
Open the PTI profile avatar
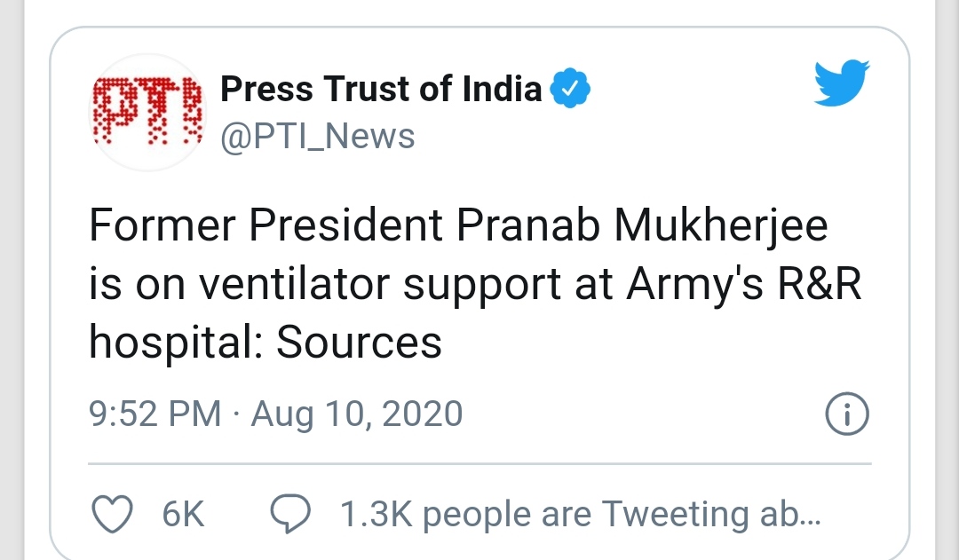pos(149,111)
